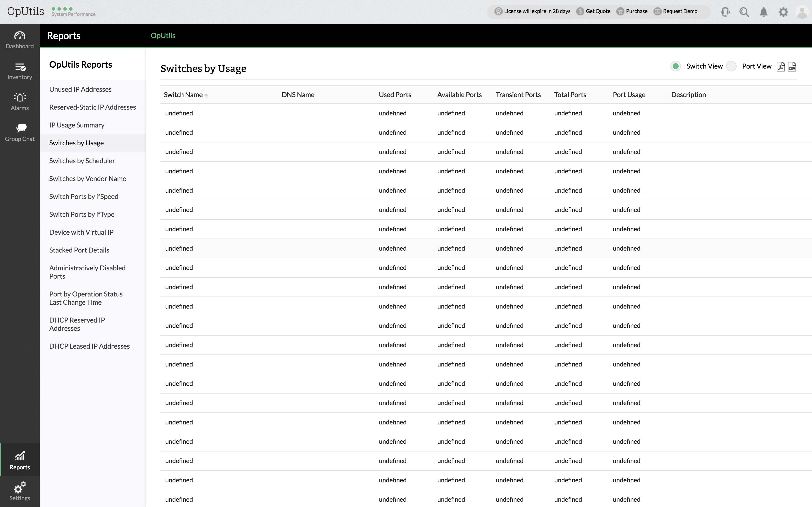Open the Dashboard from the sidebar
The image size is (812, 507).
click(20, 40)
